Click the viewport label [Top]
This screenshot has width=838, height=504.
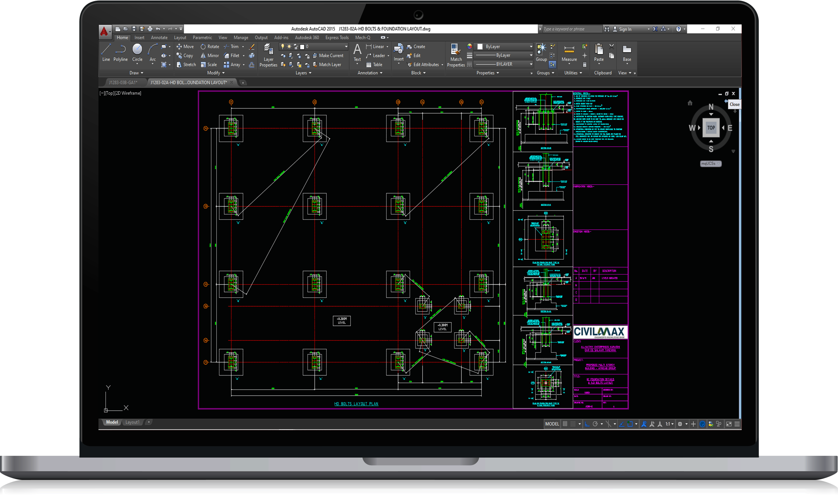[110, 93]
